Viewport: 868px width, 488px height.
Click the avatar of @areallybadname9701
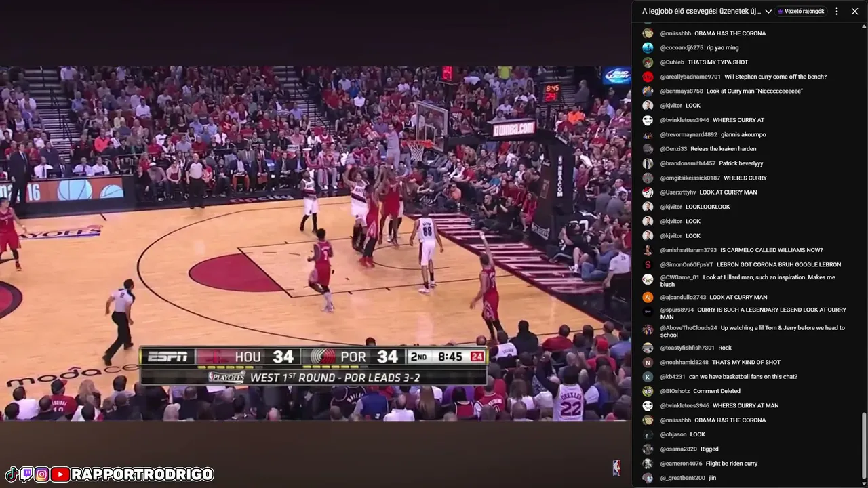click(648, 77)
